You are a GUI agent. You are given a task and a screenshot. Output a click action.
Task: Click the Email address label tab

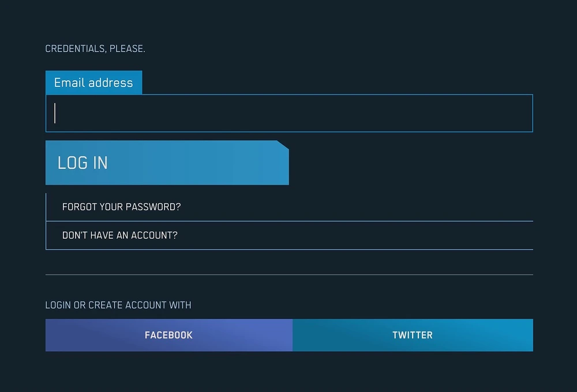(93, 82)
